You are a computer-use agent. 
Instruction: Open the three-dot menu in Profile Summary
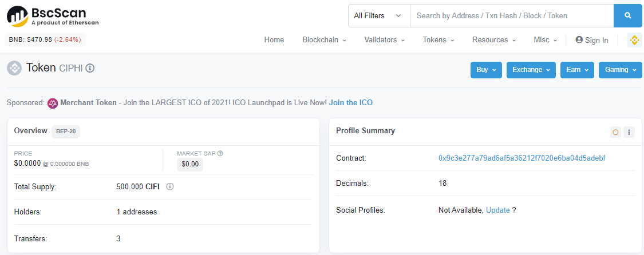pos(629,132)
